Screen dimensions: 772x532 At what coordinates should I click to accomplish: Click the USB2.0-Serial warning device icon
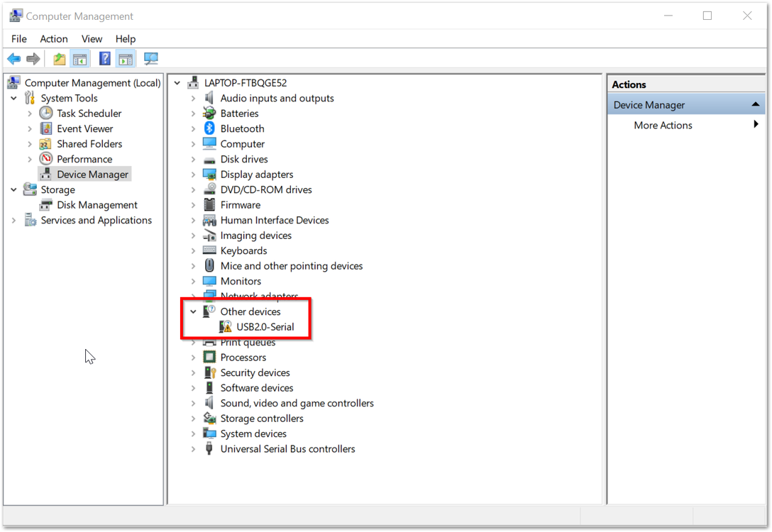[x=226, y=327]
